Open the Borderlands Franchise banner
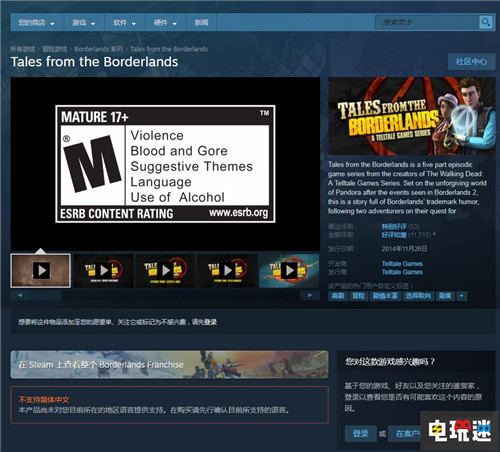Screen dimensions: 500x452 [169, 364]
